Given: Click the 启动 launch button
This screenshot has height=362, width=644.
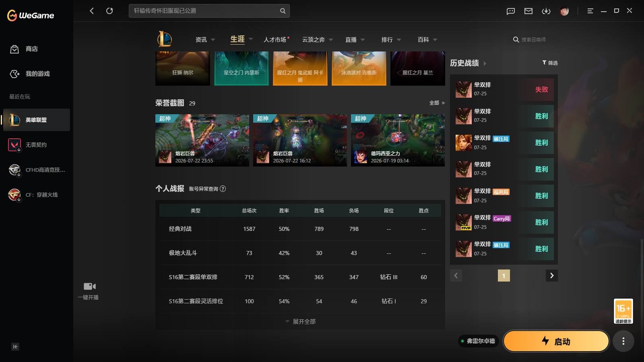Looking at the screenshot, I should [x=556, y=341].
